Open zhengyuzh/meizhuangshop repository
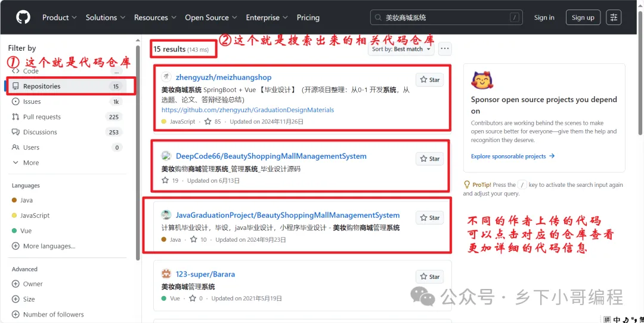The height and width of the screenshot is (323, 644). coord(224,78)
